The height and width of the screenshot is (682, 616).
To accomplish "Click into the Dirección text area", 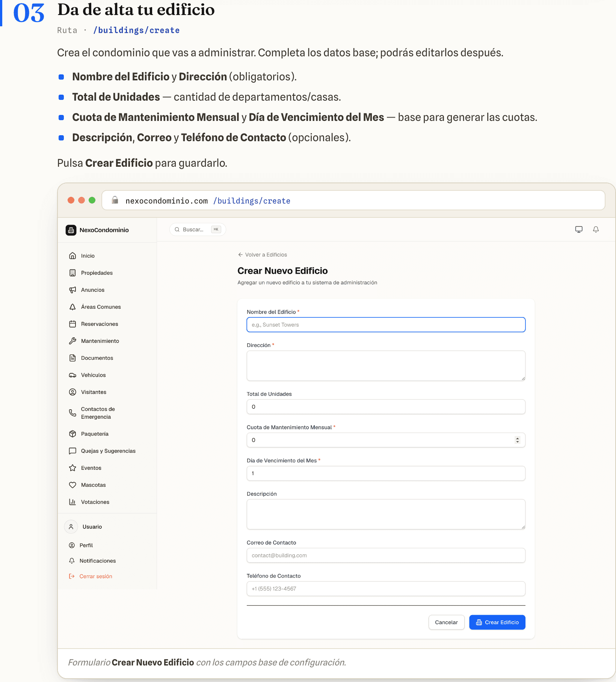I will click(386, 366).
